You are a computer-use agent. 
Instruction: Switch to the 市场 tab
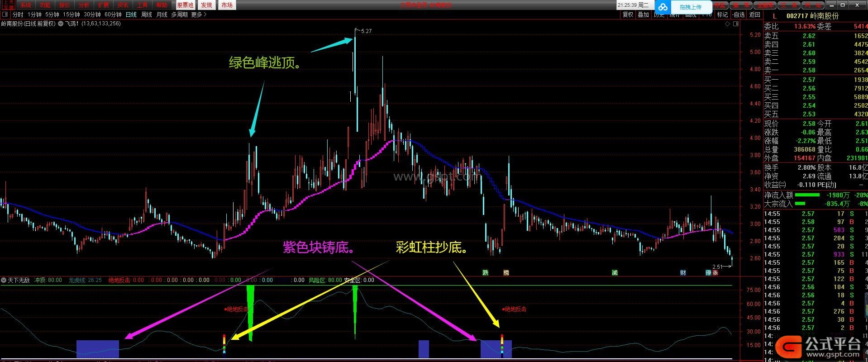coord(227,5)
